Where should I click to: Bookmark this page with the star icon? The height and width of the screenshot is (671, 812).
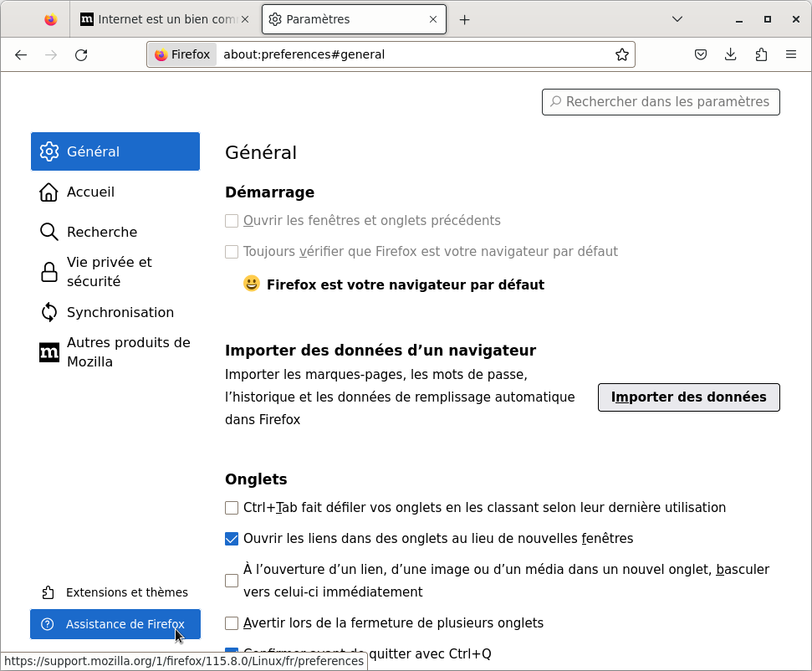tap(622, 54)
